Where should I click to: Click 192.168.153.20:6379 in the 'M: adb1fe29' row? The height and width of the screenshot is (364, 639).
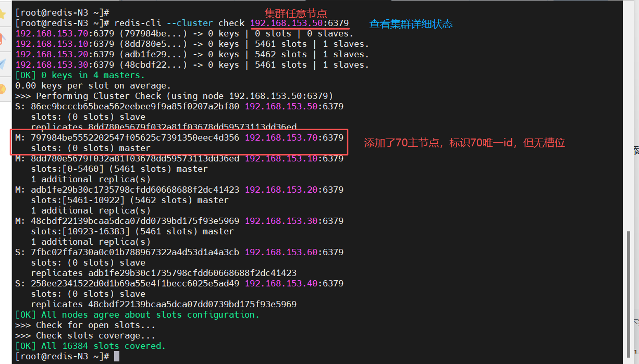click(294, 190)
